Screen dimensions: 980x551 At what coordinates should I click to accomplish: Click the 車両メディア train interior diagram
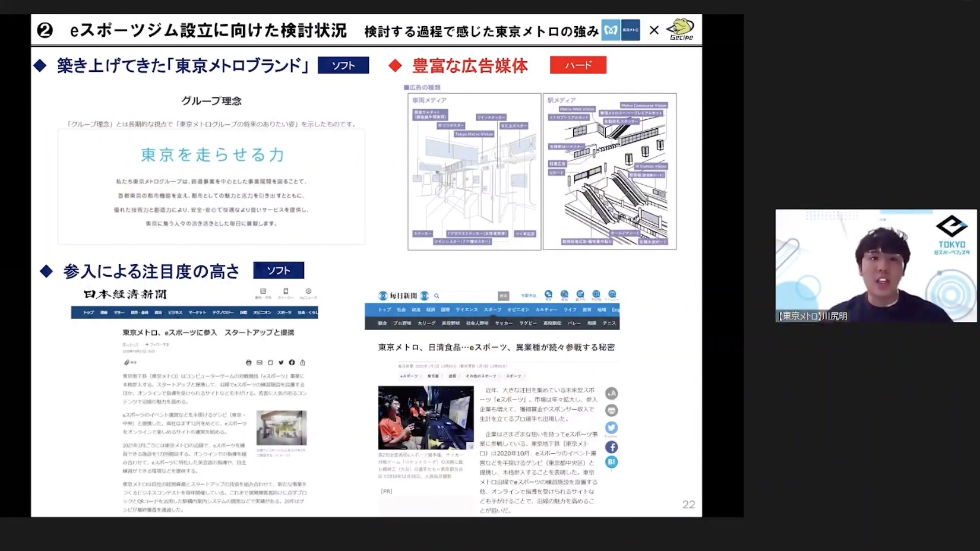pyautogui.click(x=475, y=172)
